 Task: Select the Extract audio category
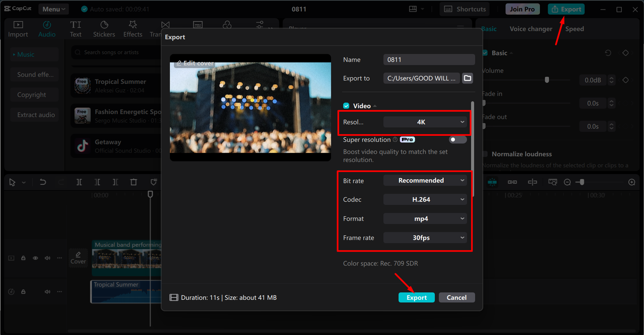coord(34,115)
